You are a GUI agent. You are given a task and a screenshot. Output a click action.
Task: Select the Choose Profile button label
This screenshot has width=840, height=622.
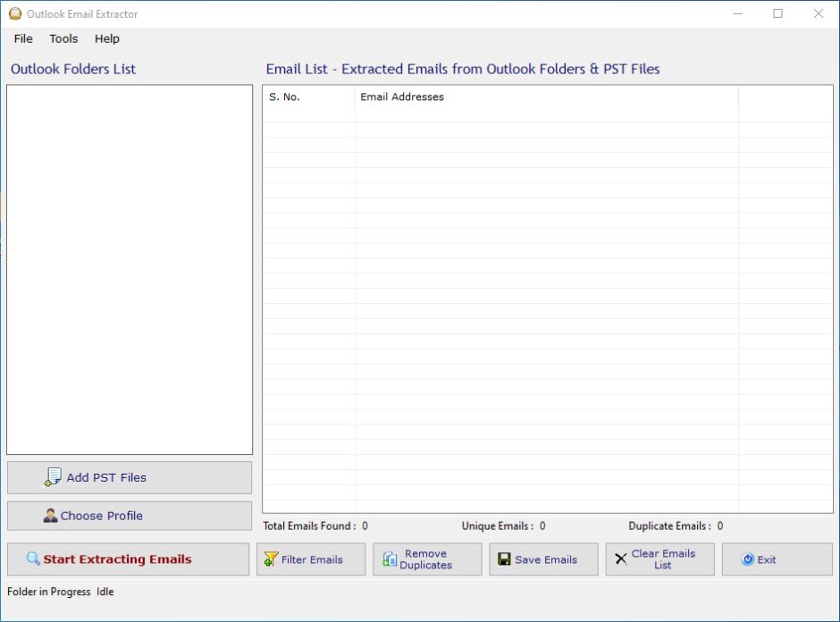pos(101,516)
